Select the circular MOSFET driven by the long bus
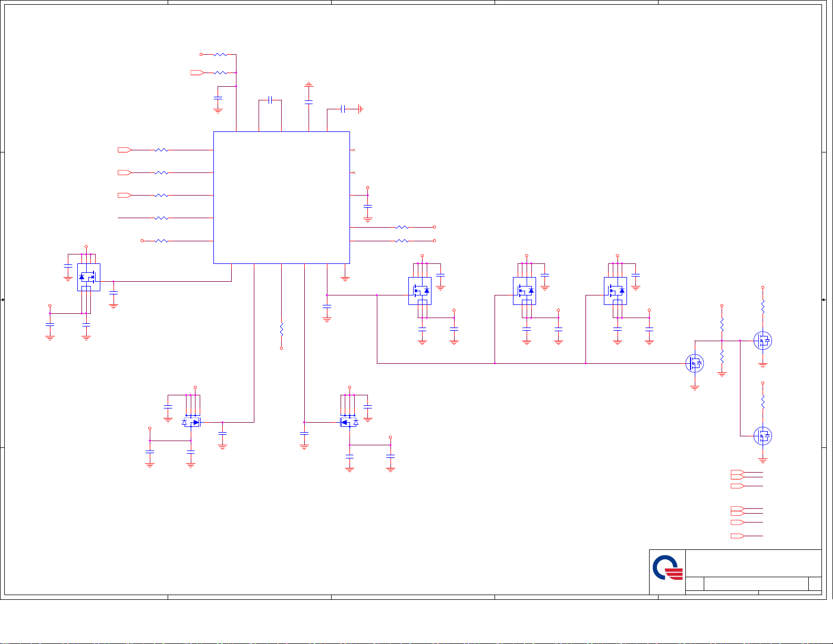 point(695,363)
